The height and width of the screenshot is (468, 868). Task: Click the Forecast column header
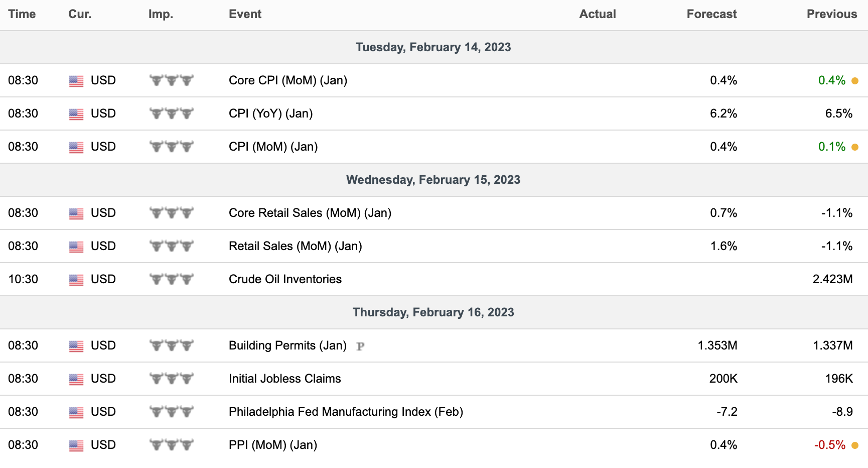(711, 14)
